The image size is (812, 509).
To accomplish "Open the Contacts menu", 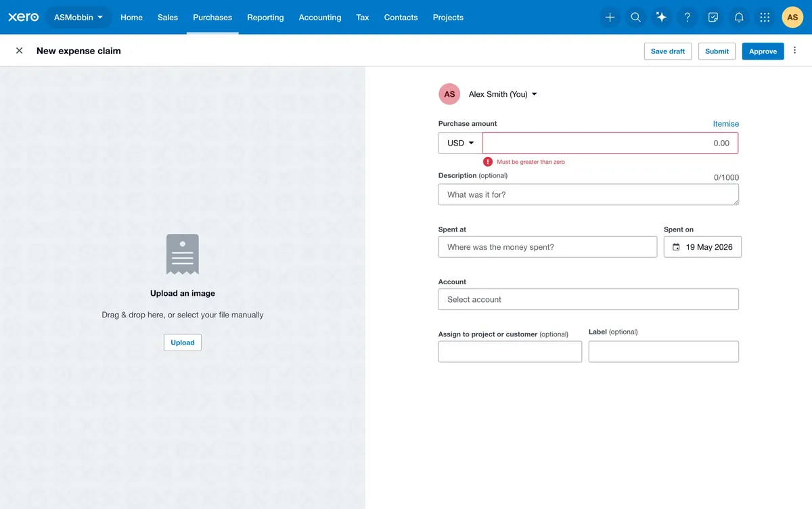I will click(x=401, y=17).
